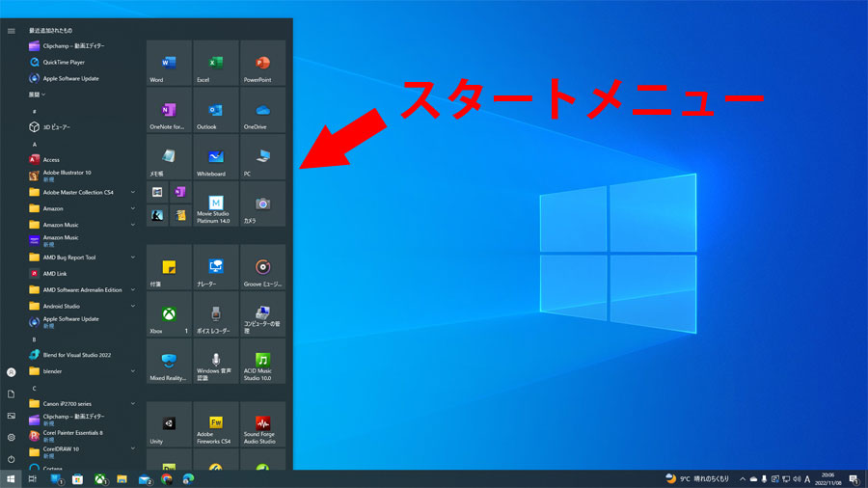Click the user account icon in sidebar

point(11,372)
